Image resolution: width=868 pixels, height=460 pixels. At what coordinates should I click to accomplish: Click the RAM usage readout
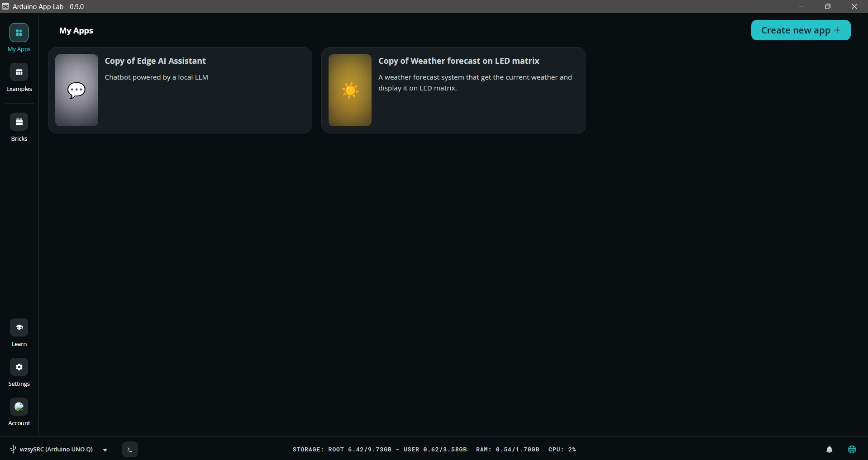point(508,450)
